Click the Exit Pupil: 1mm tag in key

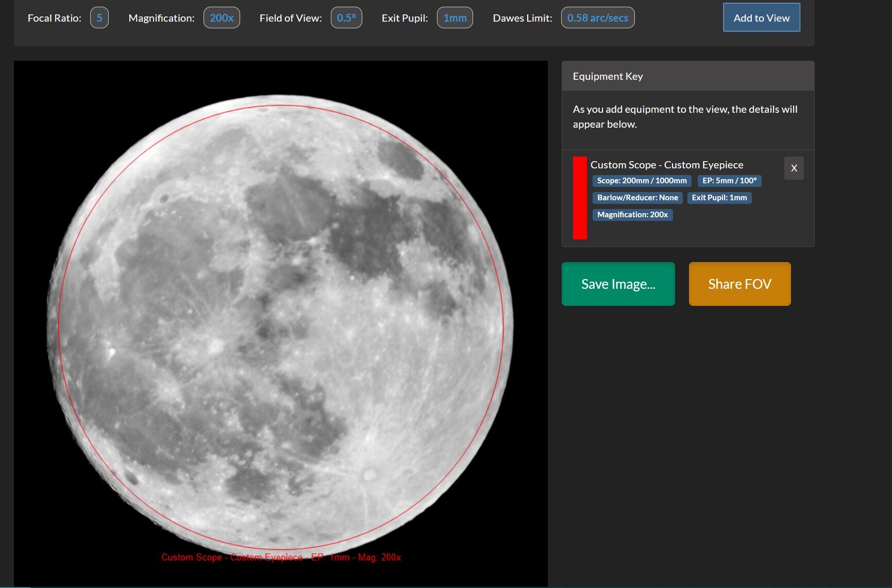coord(719,198)
